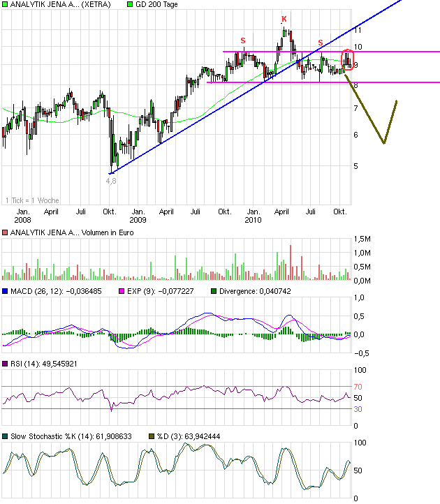Image resolution: width=440 pixels, height=504 pixels.
Task: Click the price axis value 11
Action: click(358, 30)
